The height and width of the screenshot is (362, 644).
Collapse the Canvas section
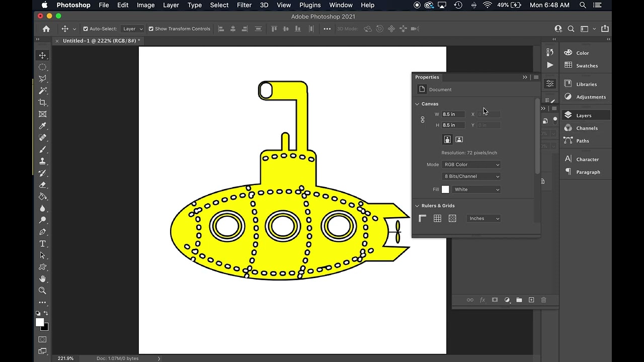point(417,104)
